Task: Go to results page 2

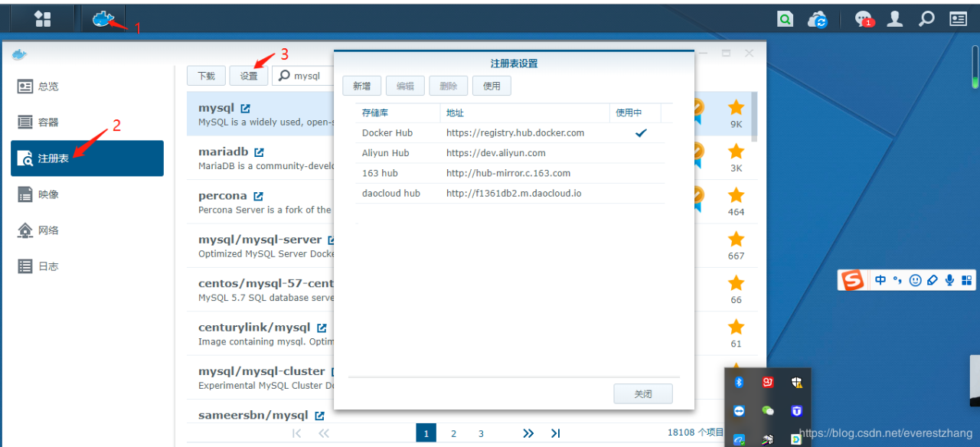Action: (x=453, y=434)
